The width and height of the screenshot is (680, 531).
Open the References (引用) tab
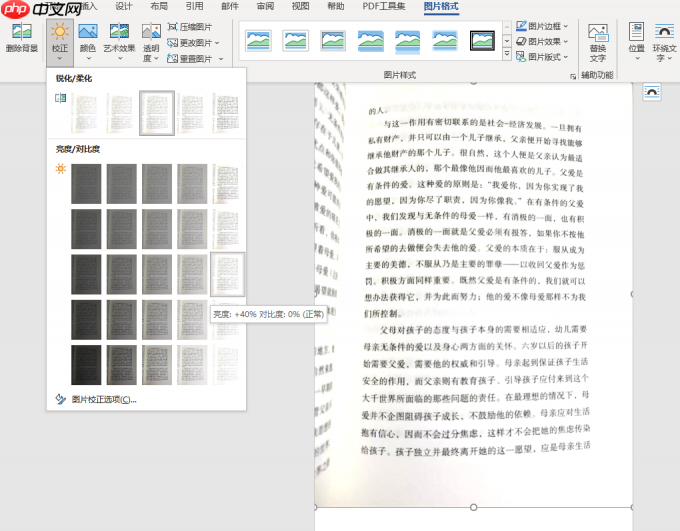(x=194, y=6)
